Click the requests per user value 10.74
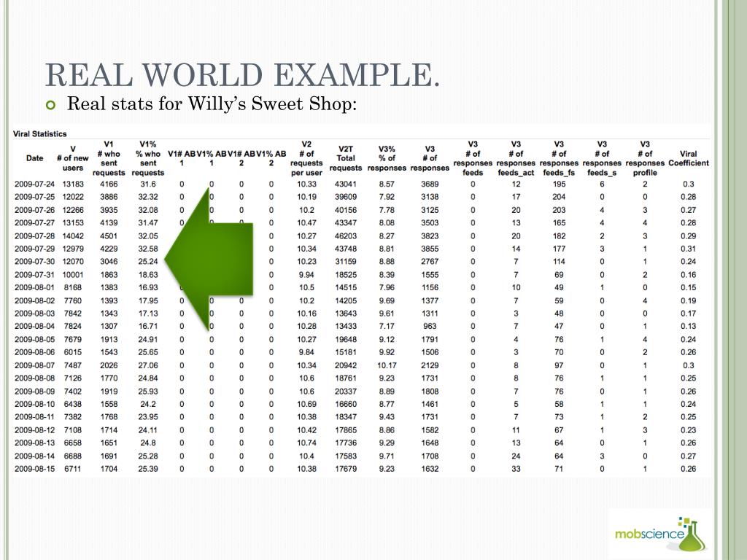Screen dimensions: 747x560 pos(307,443)
